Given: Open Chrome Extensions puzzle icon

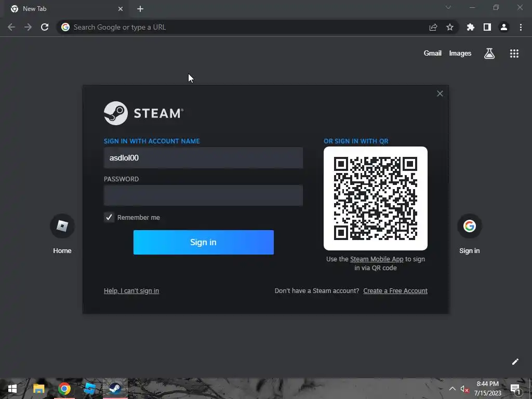Looking at the screenshot, I should click(x=471, y=27).
